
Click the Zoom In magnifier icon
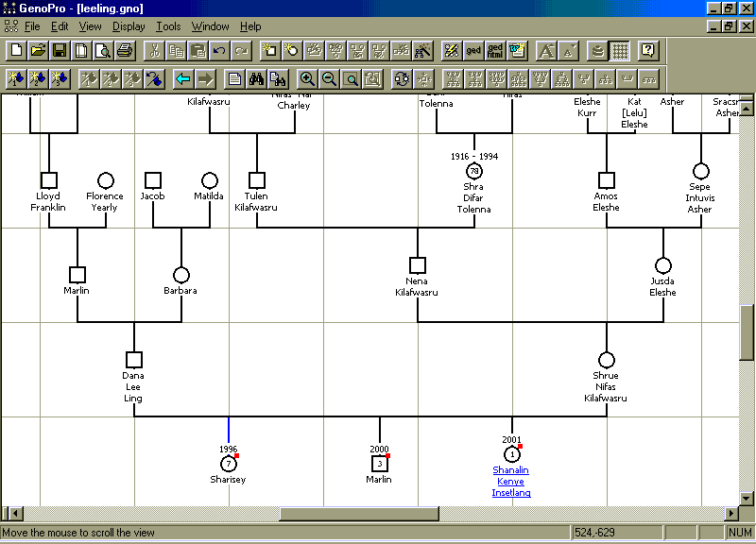click(307, 79)
